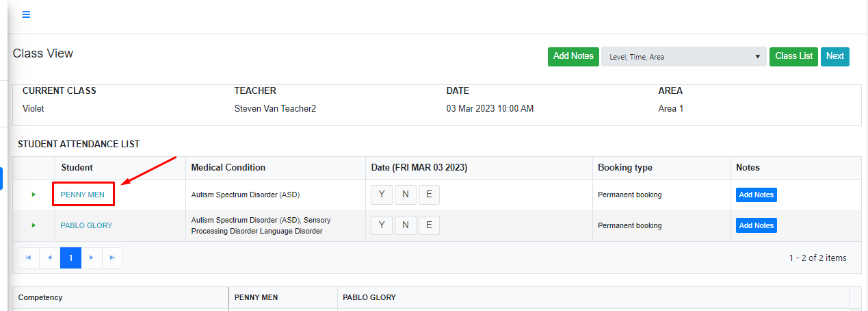
Task: Go to previous page in pager
Action: tap(50, 258)
